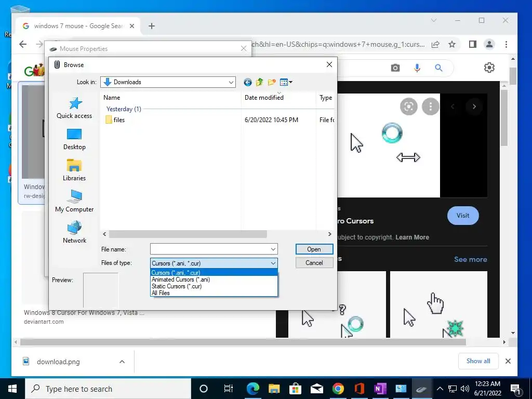Screen dimensions: 532x399
Task: Open a new Chrome tab
Action: tap(152, 26)
